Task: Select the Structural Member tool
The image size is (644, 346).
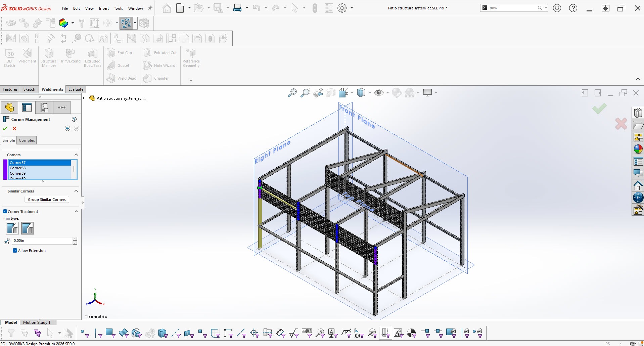Action: pos(49,57)
